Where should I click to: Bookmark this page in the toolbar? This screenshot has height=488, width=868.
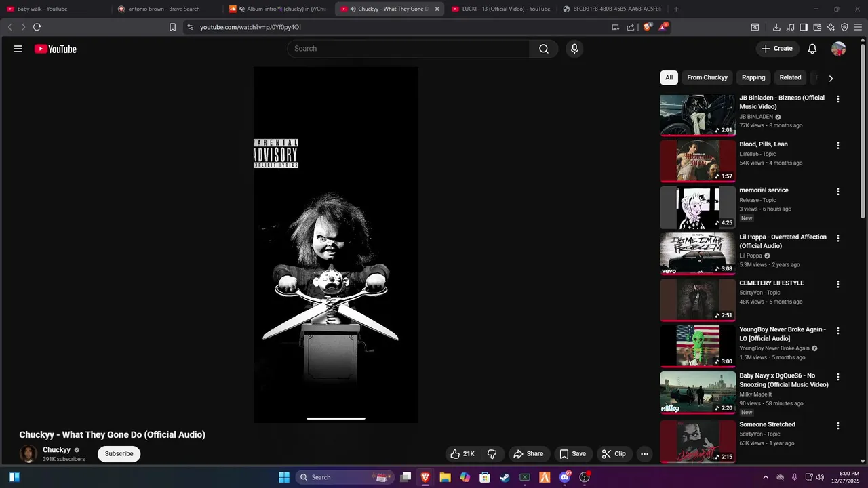pos(172,27)
